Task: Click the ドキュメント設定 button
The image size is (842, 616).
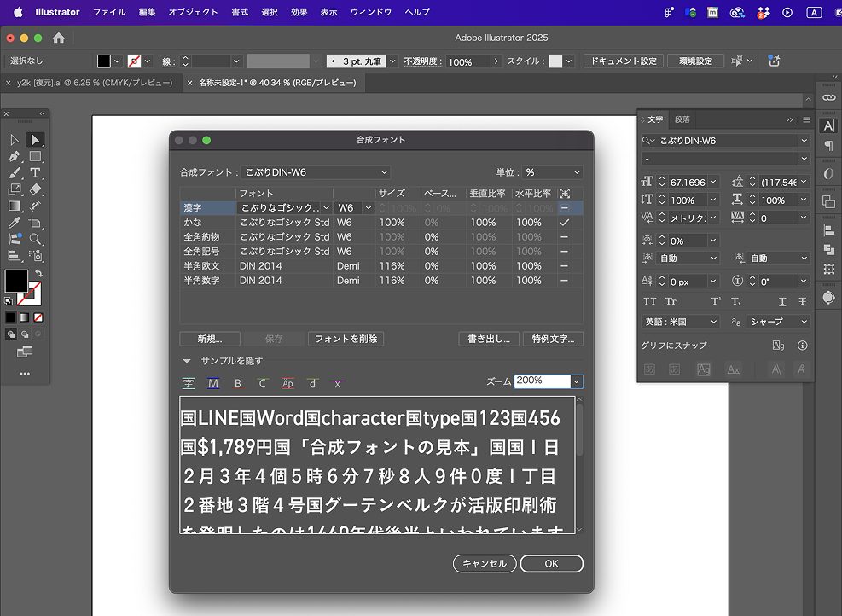Action: click(x=624, y=61)
